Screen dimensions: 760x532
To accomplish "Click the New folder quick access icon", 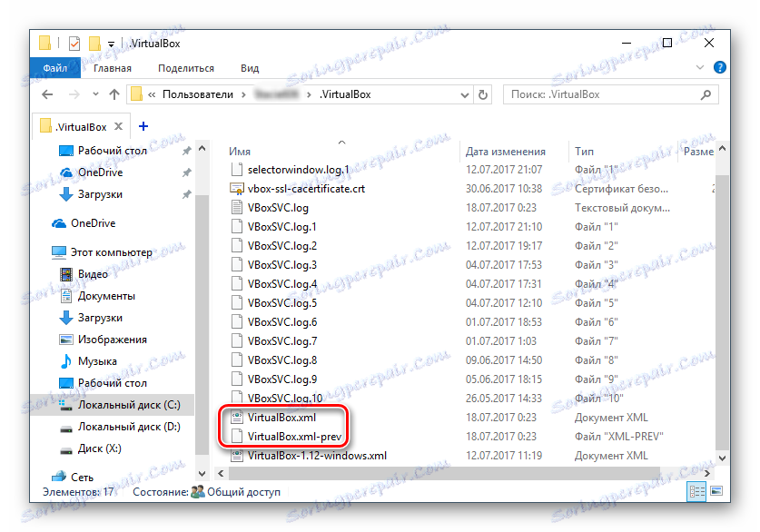I will point(94,44).
